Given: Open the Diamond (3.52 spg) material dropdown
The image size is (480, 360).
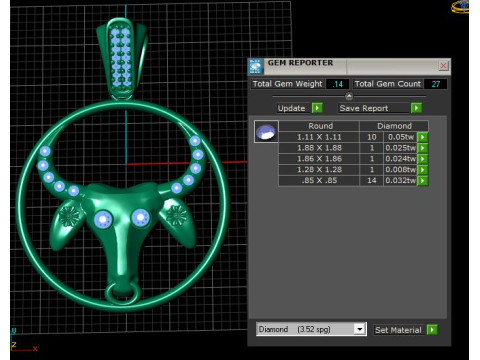Looking at the screenshot, I should point(359,329).
